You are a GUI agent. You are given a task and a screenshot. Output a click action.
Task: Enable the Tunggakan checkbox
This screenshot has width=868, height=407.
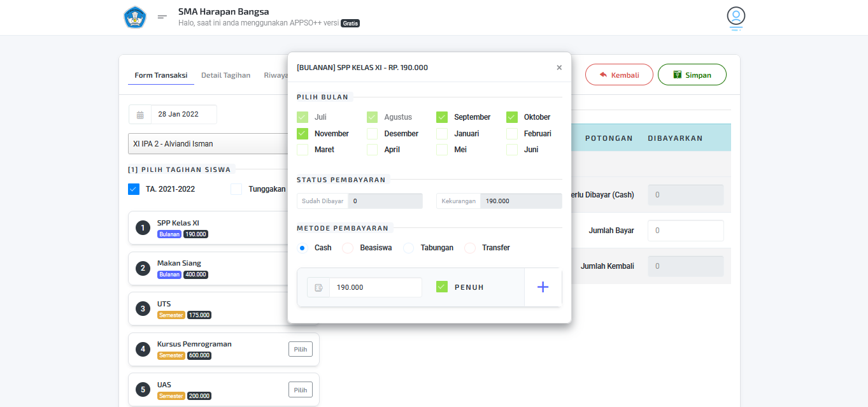236,189
